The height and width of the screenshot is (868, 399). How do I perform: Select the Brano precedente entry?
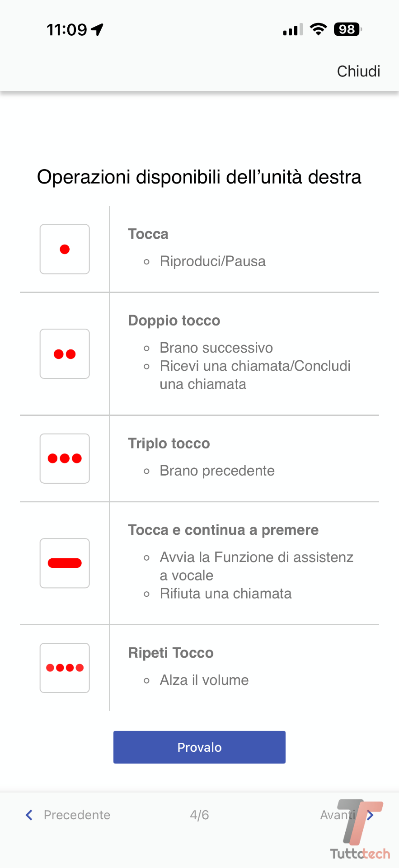(x=217, y=471)
